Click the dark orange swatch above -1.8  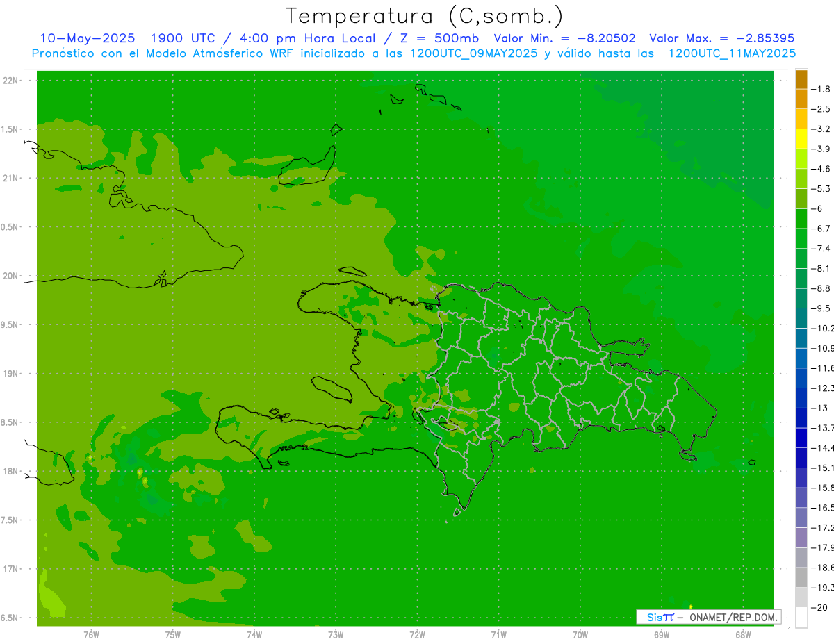coord(801,79)
